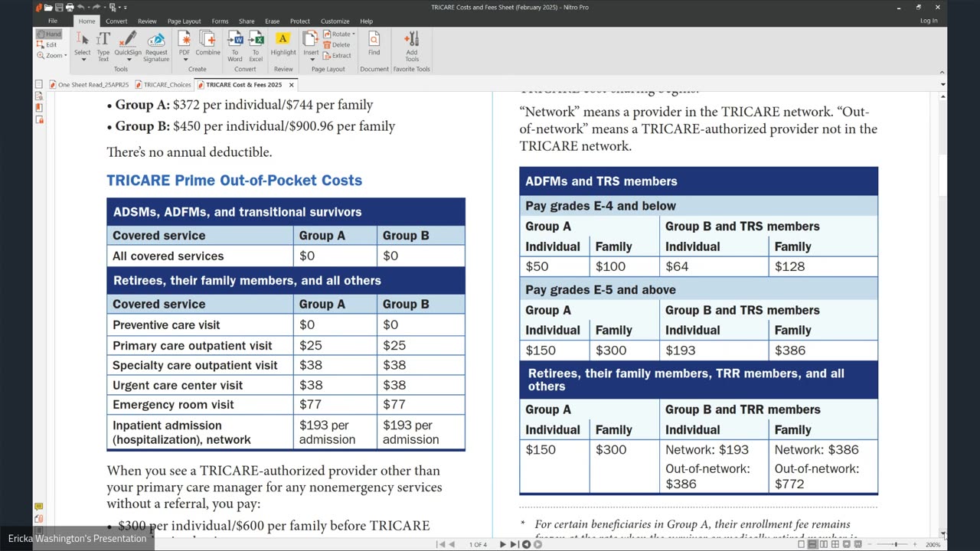Click the page number field 1 OF 4
Viewport: 980px width, 551px height.
478,544
